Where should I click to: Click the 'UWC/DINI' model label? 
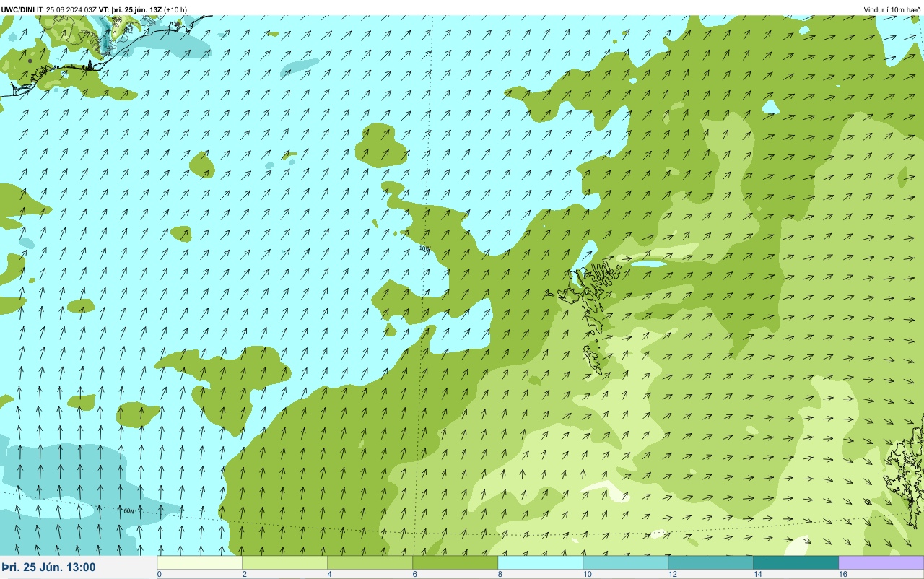(18, 9)
